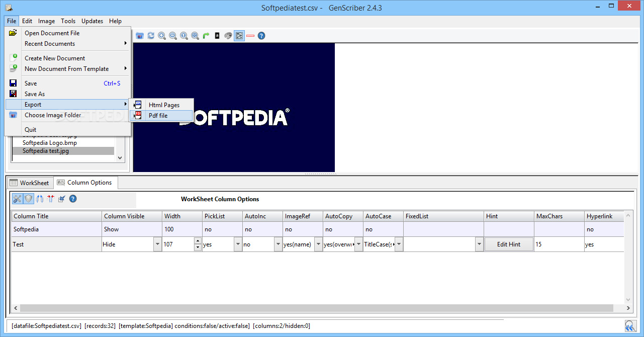Viewport: 644px width, 337px height.
Task: Open the FixedList dropdown in Test row
Action: pos(479,244)
